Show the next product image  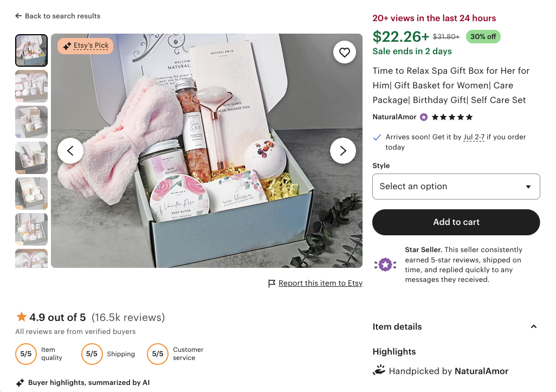(342, 151)
